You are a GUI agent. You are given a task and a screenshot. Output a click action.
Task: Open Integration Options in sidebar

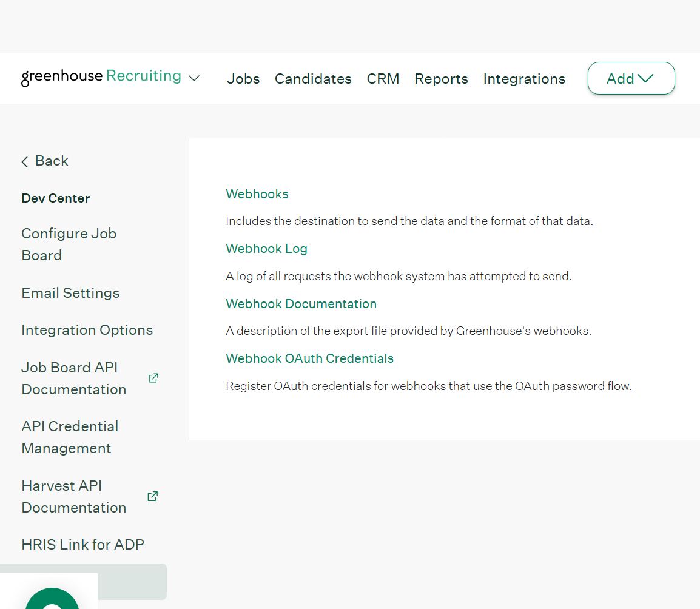coord(87,330)
